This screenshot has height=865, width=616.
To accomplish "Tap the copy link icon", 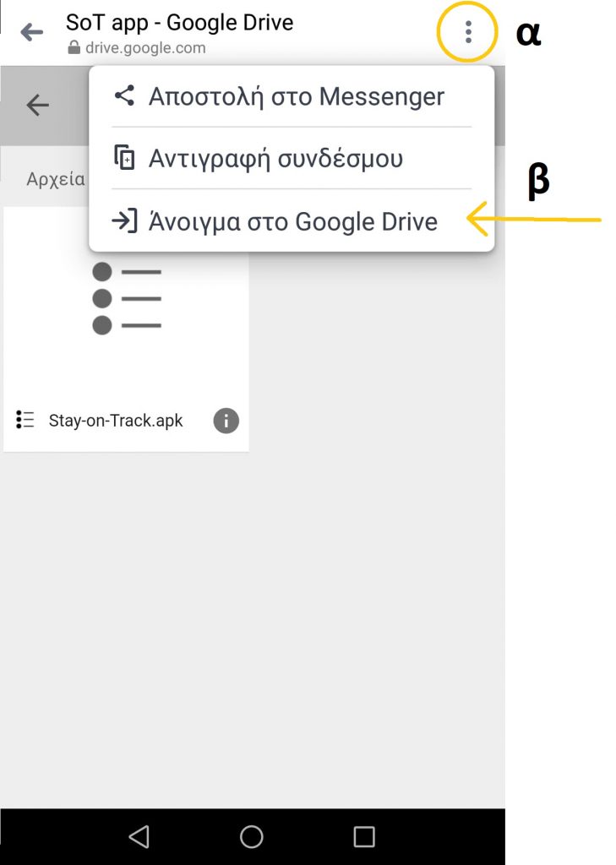I will click(125, 157).
